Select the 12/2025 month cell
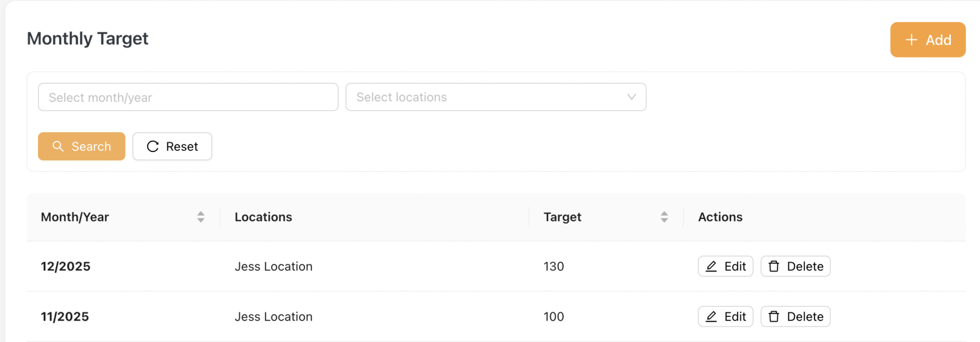This screenshot has width=980, height=342. tap(66, 266)
